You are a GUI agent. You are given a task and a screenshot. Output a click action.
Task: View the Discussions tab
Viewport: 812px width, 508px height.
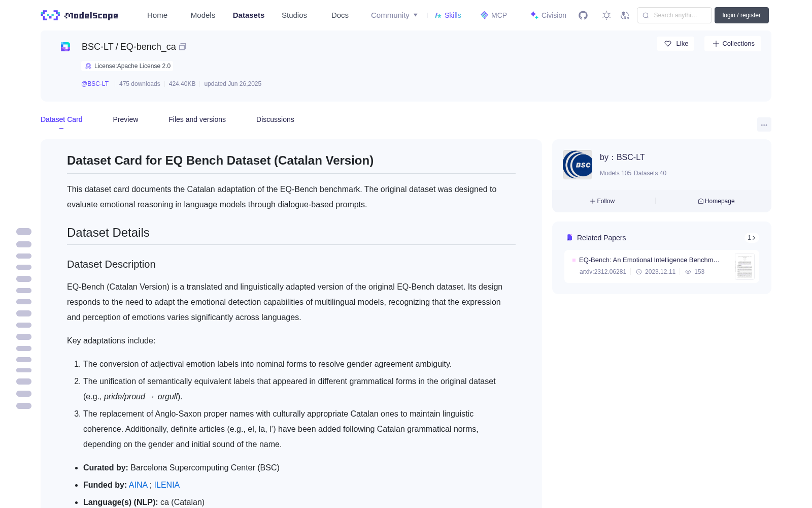tap(275, 119)
